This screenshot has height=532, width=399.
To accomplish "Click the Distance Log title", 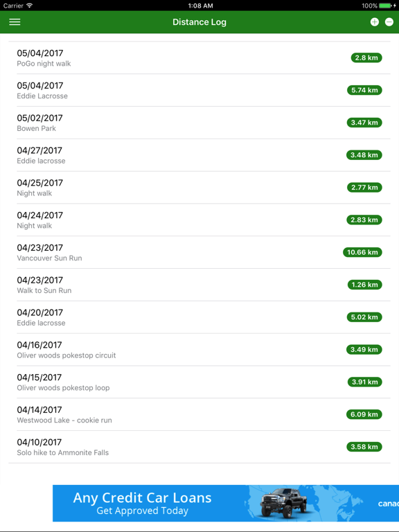I will point(199,22).
